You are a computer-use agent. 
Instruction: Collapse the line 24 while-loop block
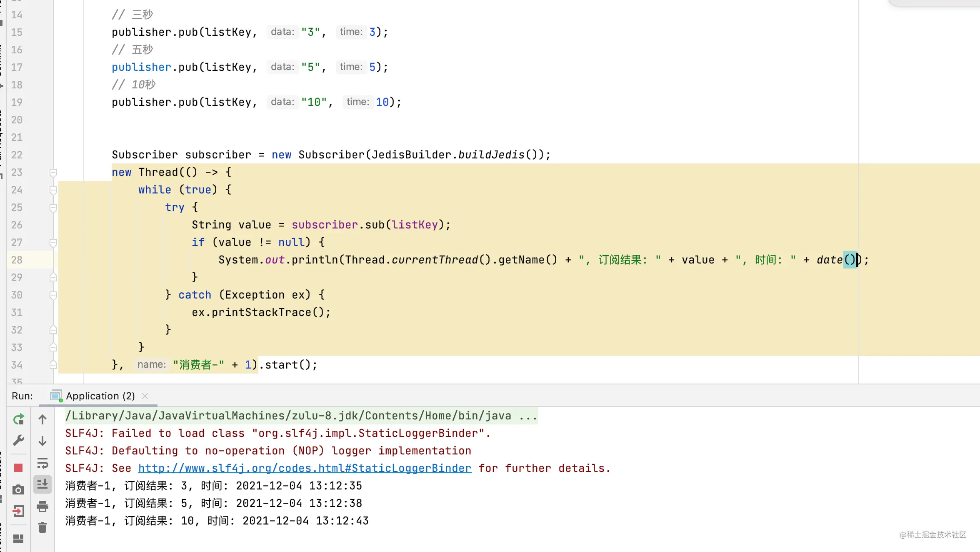click(54, 189)
